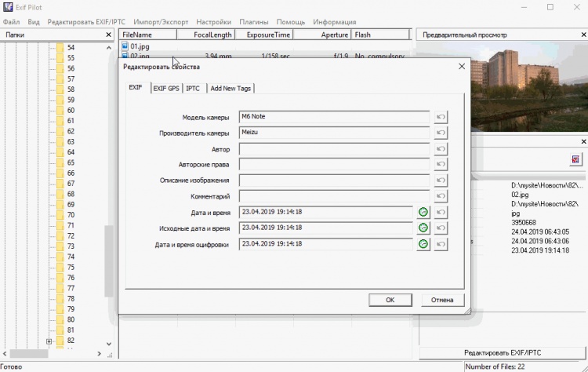Click into the Дата и время оцифровки field
Screen dimensions: 588x372
[326, 244]
